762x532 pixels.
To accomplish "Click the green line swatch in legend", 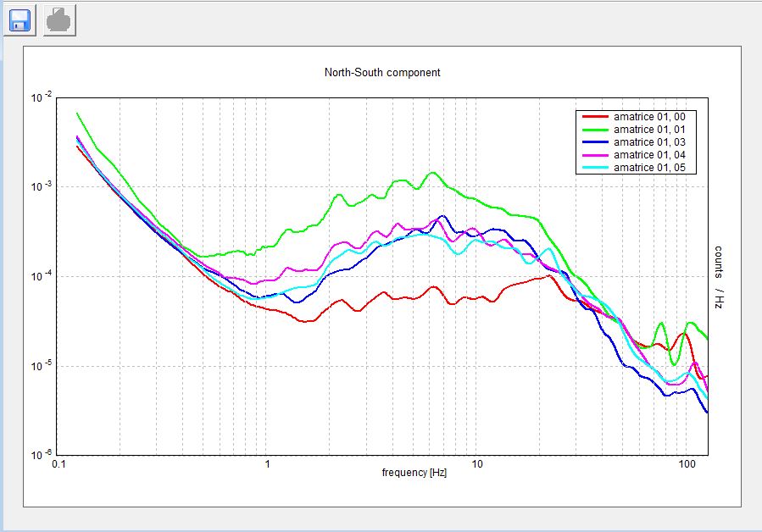I will [594, 130].
